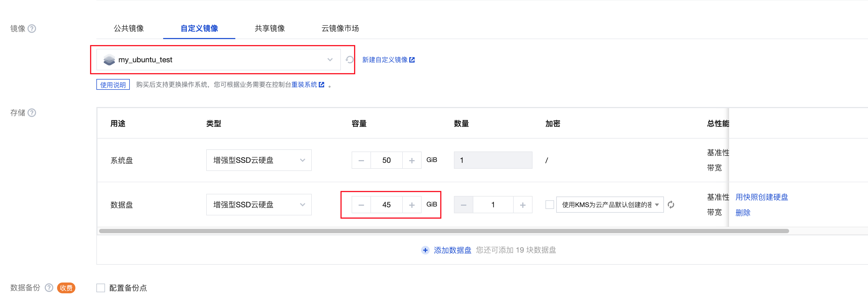Switch to the 公共镜像 tab
The image size is (868, 296).
pos(129,28)
